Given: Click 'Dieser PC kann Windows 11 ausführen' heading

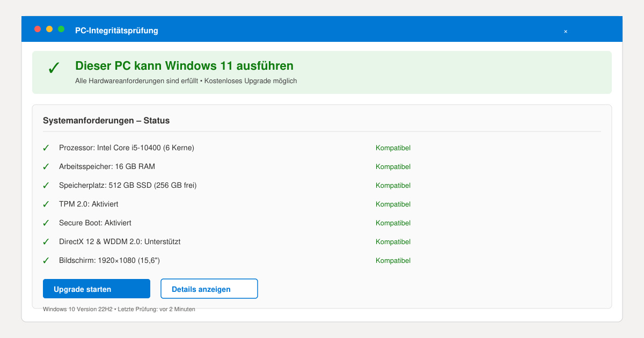Looking at the screenshot, I should (x=184, y=65).
